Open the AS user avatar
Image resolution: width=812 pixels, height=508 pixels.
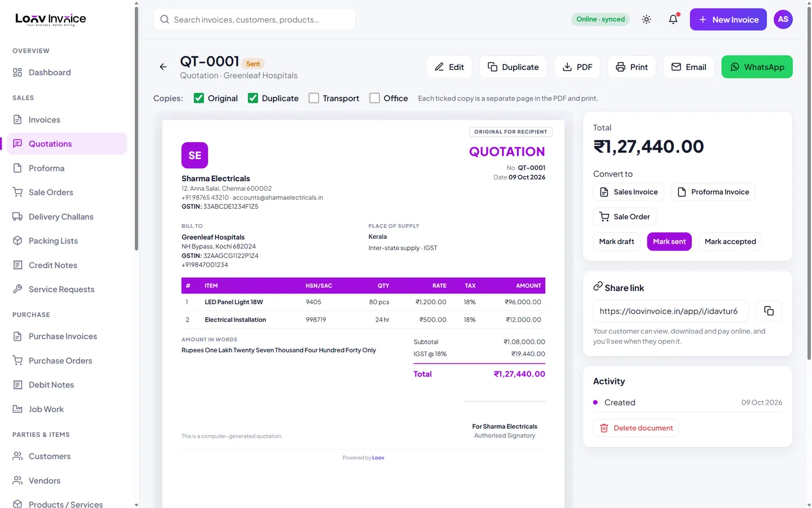783,19
